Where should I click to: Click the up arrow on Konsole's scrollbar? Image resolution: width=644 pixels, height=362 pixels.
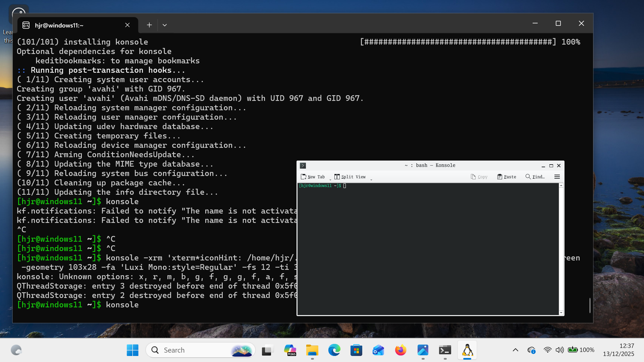[560, 185]
